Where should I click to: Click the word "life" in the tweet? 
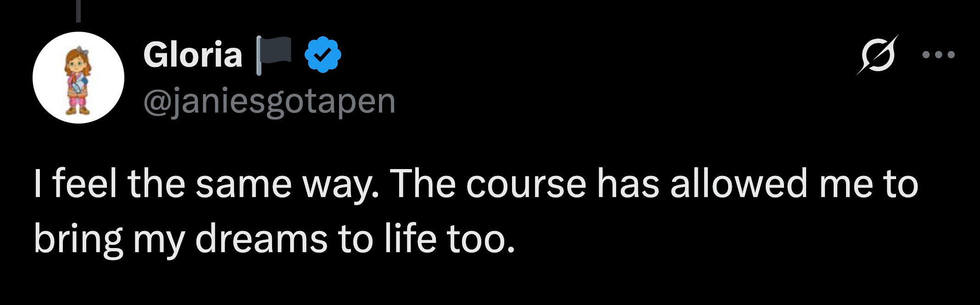pos(410,239)
